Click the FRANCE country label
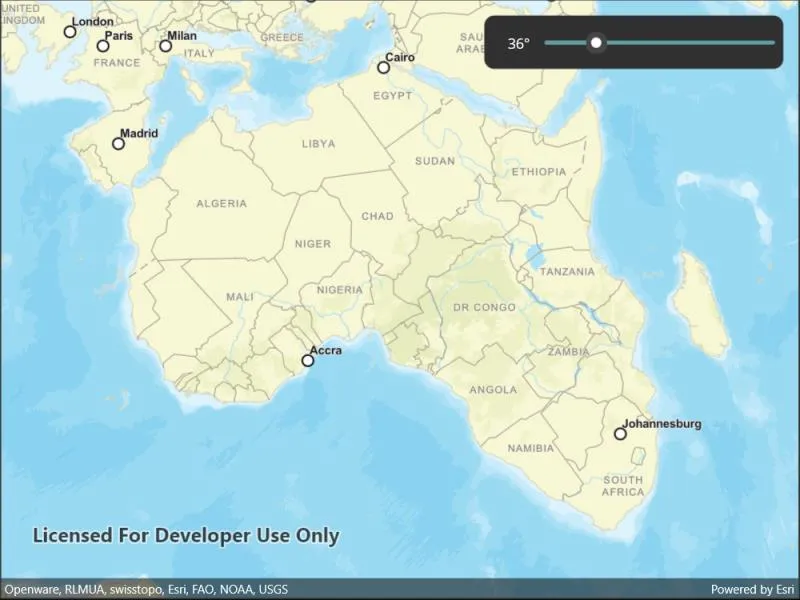This screenshot has width=800, height=600. pyautogui.click(x=117, y=63)
